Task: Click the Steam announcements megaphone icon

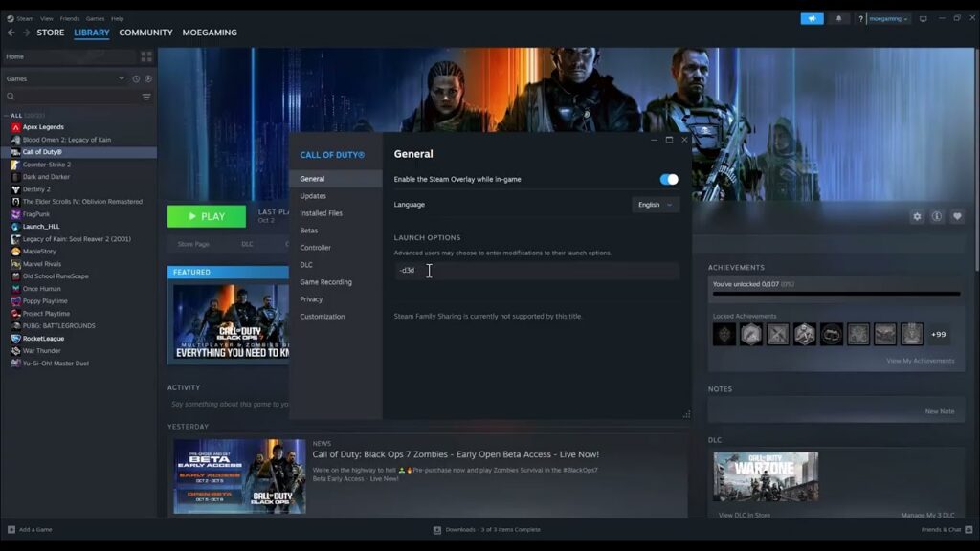Action: (812, 19)
